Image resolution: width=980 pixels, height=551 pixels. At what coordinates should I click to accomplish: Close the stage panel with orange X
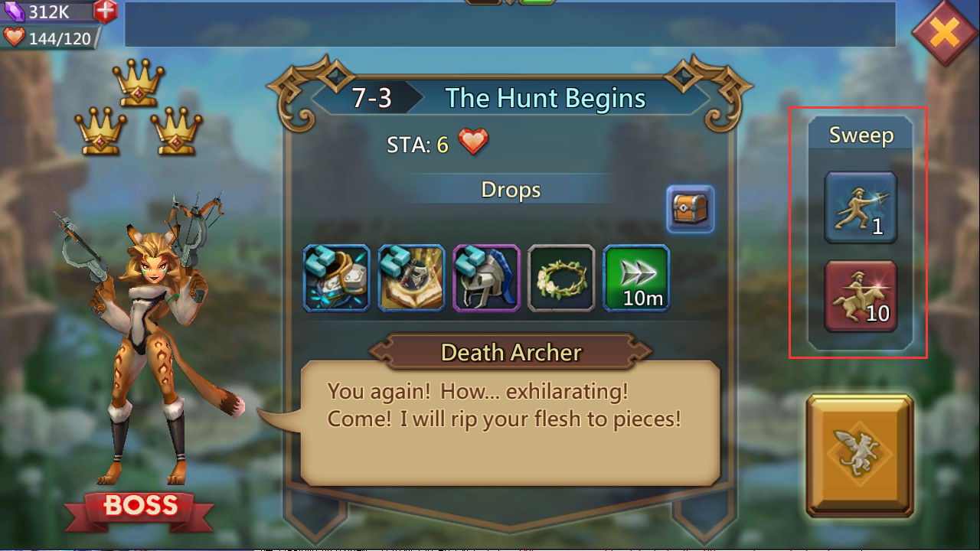[946, 32]
